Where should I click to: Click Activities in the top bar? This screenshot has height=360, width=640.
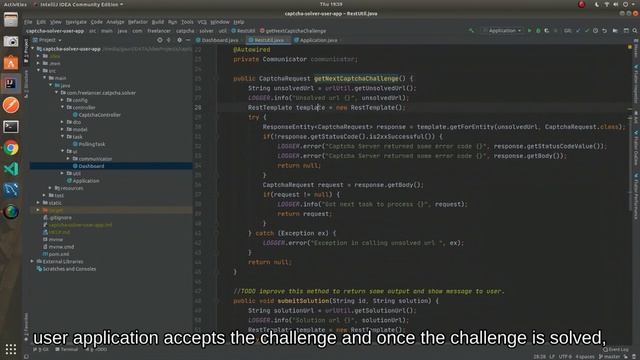click(15, 4)
